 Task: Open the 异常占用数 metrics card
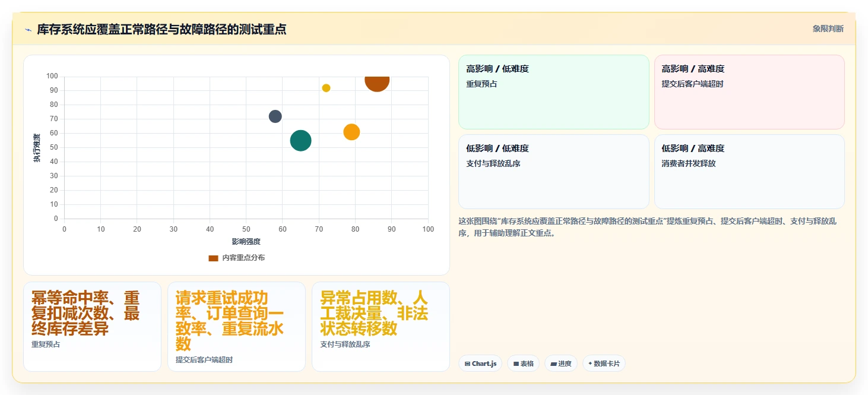(381, 327)
